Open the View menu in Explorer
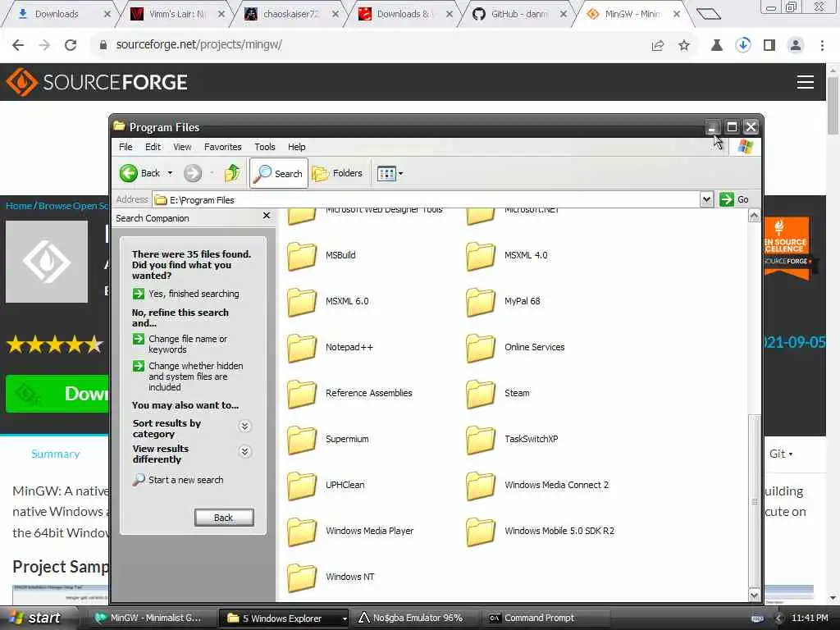 (x=182, y=147)
